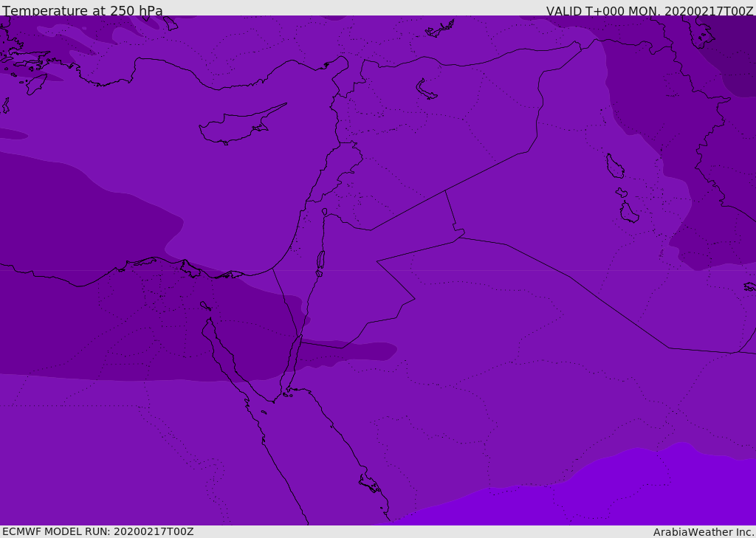Click the VALID T+000 timestamp text
The height and width of the screenshot is (538, 756).
tap(649, 11)
